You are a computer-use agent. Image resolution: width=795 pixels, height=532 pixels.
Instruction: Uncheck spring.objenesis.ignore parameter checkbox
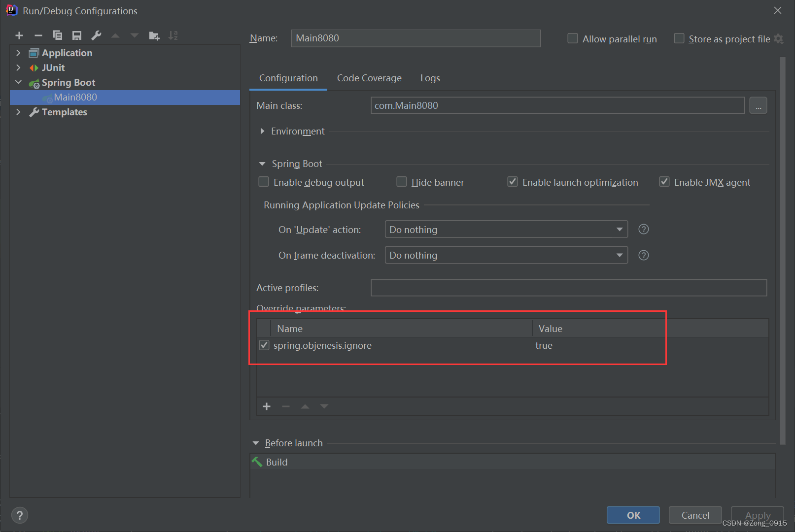264,345
